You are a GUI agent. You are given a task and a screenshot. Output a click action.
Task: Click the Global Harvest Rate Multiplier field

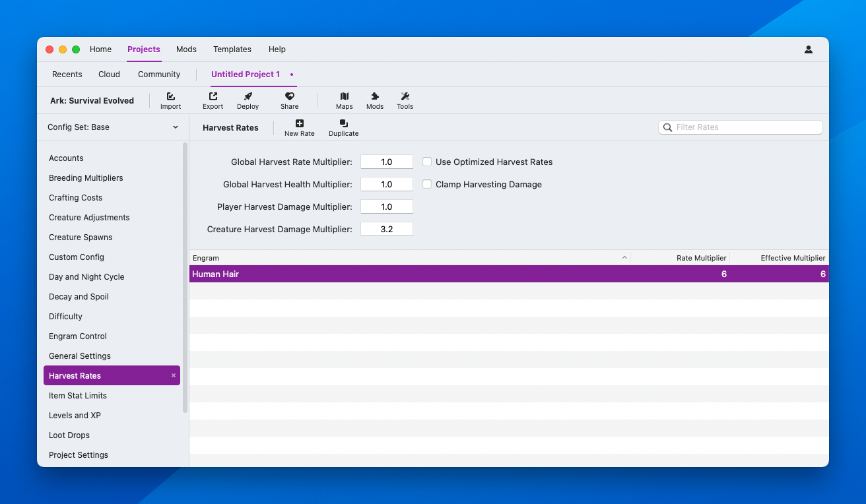[387, 162]
